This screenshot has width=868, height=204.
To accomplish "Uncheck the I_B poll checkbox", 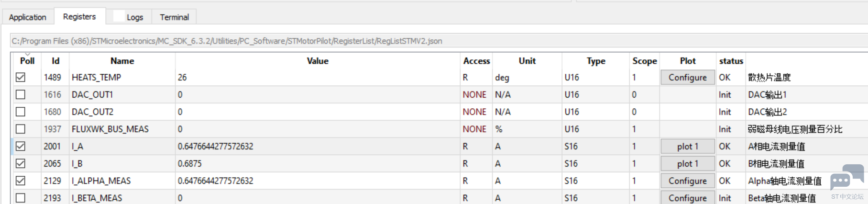I will pos(21,163).
